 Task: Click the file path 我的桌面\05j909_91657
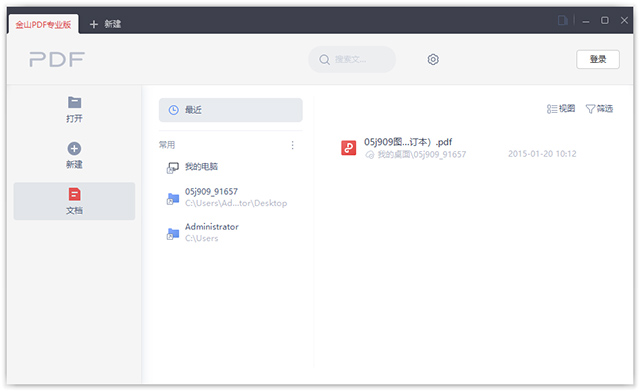(422, 154)
